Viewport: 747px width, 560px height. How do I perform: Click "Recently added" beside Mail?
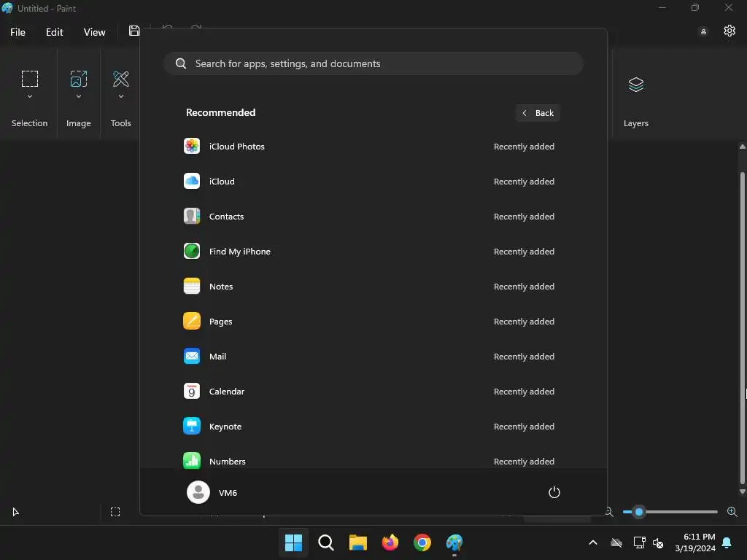point(524,356)
